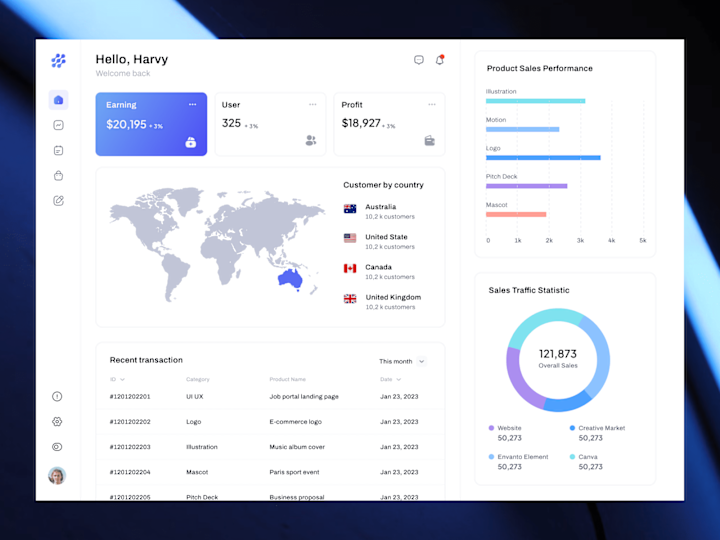
Task: Open the Earning card more options
Action: (x=192, y=105)
